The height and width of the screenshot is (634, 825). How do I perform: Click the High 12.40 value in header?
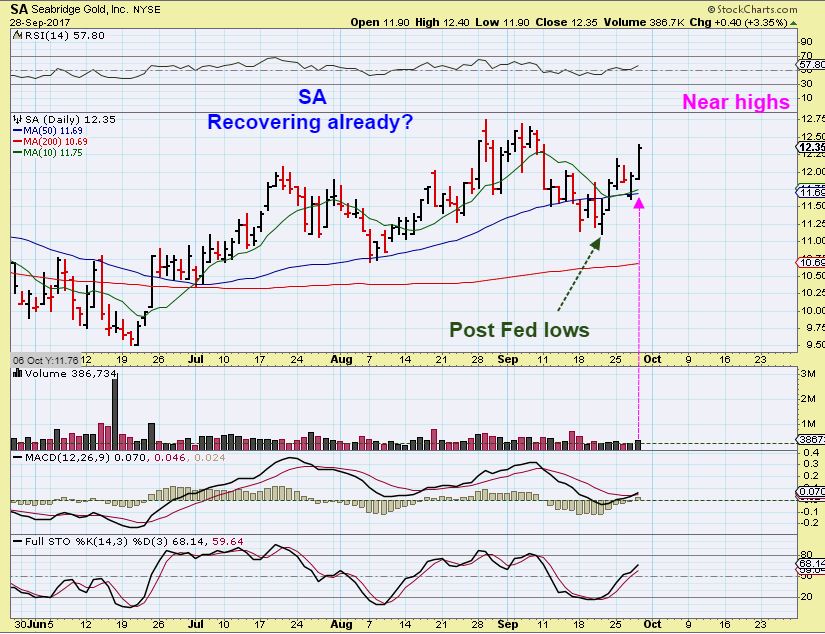click(x=442, y=22)
